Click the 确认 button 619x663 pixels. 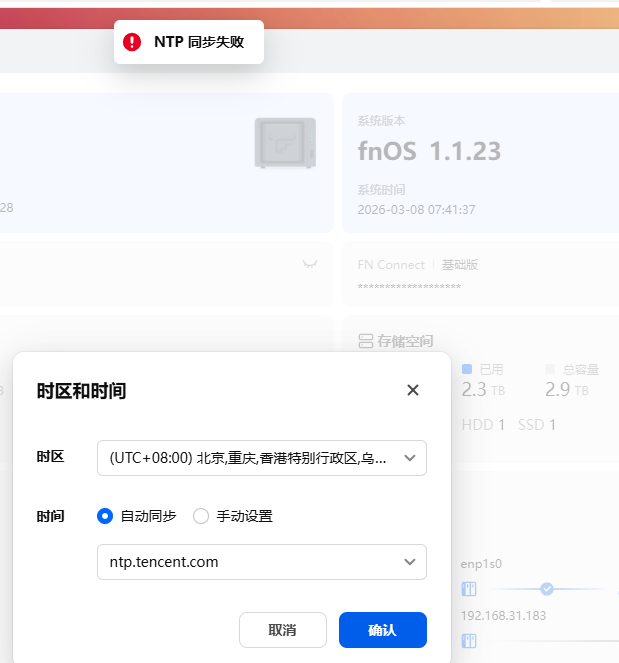(383, 630)
